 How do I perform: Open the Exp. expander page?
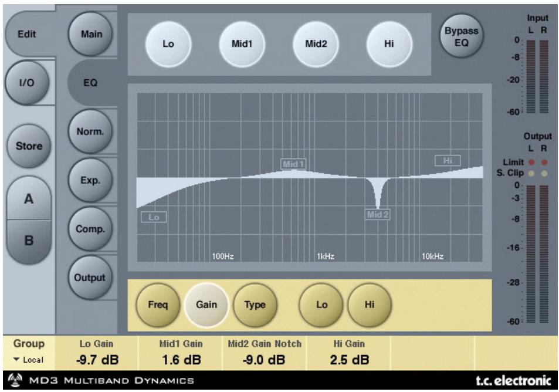click(90, 180)
